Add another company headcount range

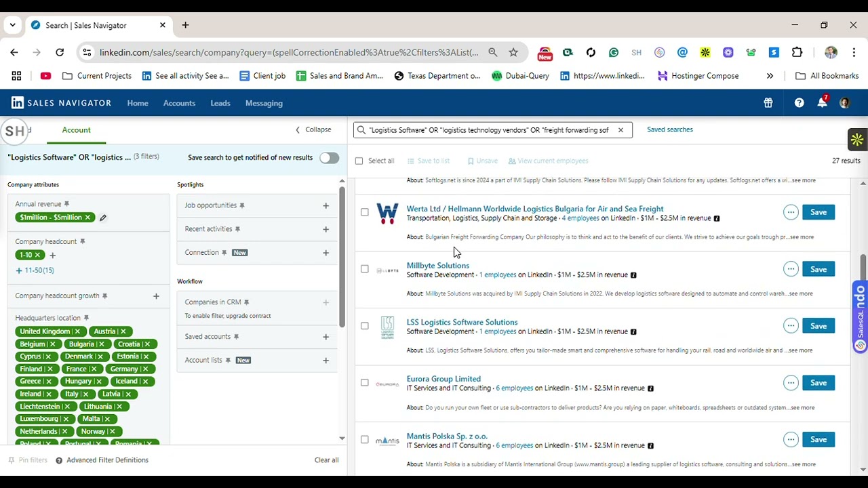53,255
